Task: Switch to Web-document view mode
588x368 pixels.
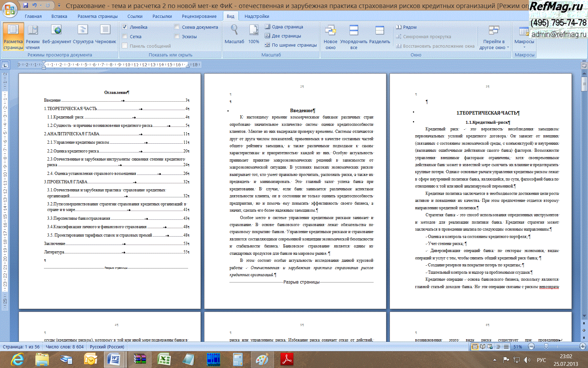Action: tap(56, 34)
